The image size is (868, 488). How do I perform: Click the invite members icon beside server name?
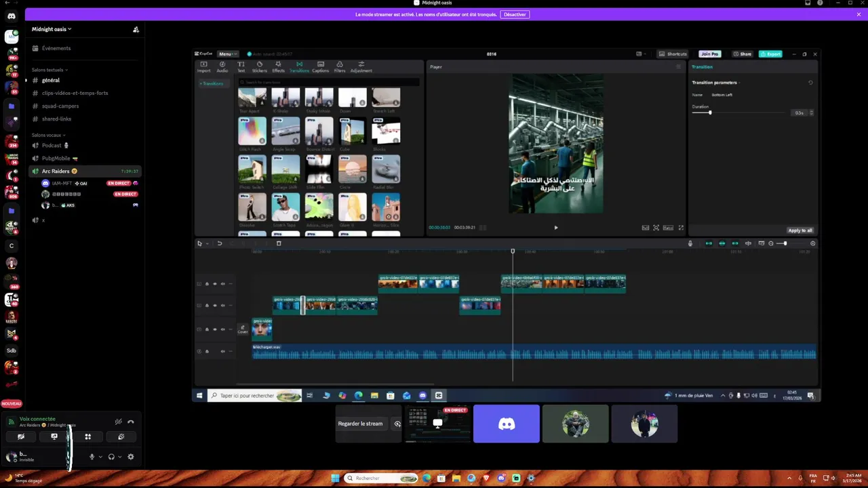pyautogui.click(x=136, y=29)
